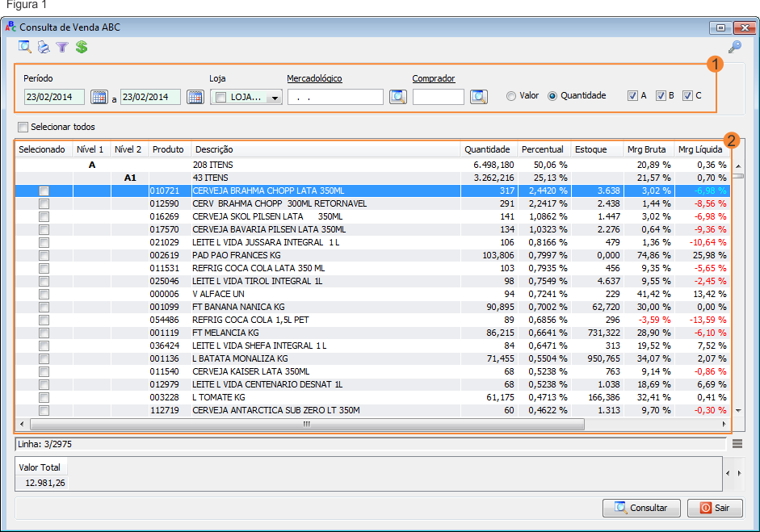Click the Mercadológico label link
This screenshot has height=532, width=760.
tap(314, 78)
